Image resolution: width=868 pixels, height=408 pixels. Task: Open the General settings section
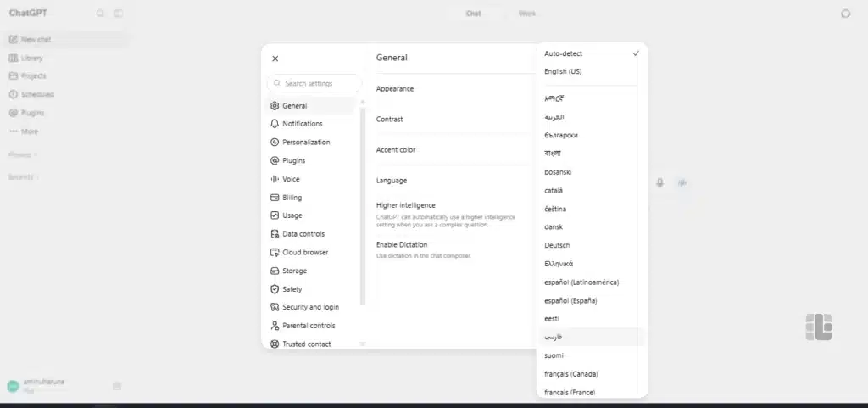(310, 106)
